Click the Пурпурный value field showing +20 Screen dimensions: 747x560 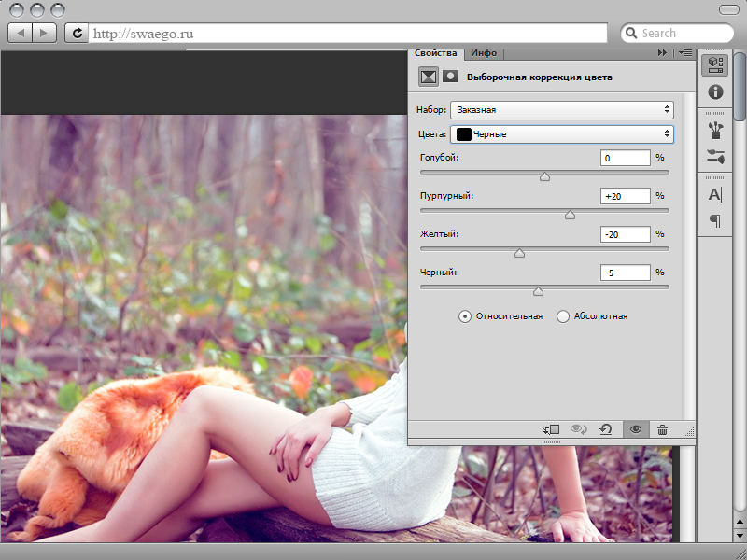625,196
